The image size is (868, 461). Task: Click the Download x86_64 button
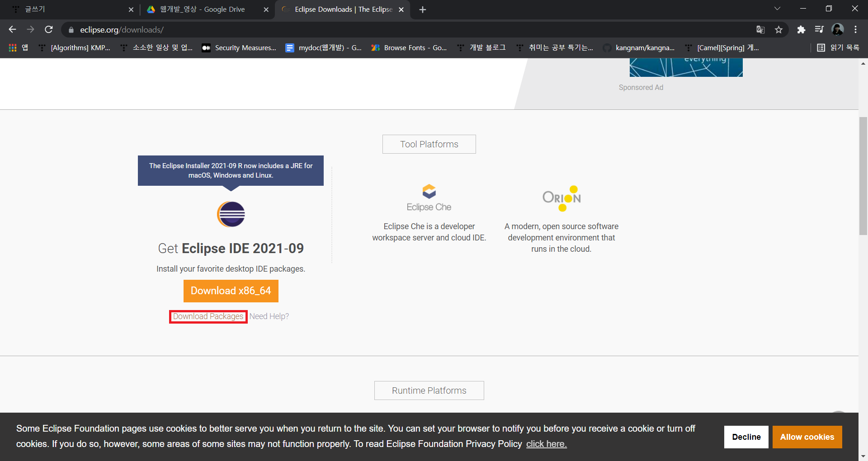(231, 291)
